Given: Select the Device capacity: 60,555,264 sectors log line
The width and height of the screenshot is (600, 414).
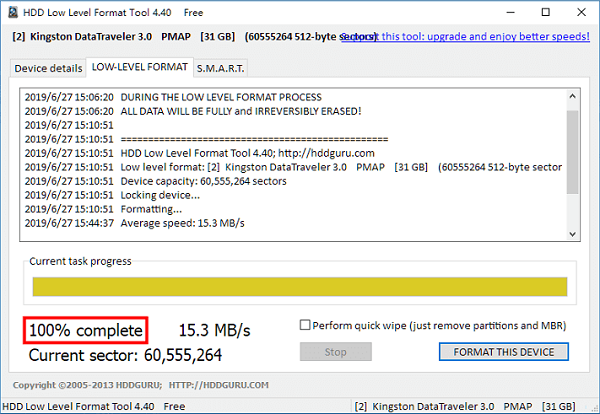Looking at the screenshot, I should (x=155, y=181).
